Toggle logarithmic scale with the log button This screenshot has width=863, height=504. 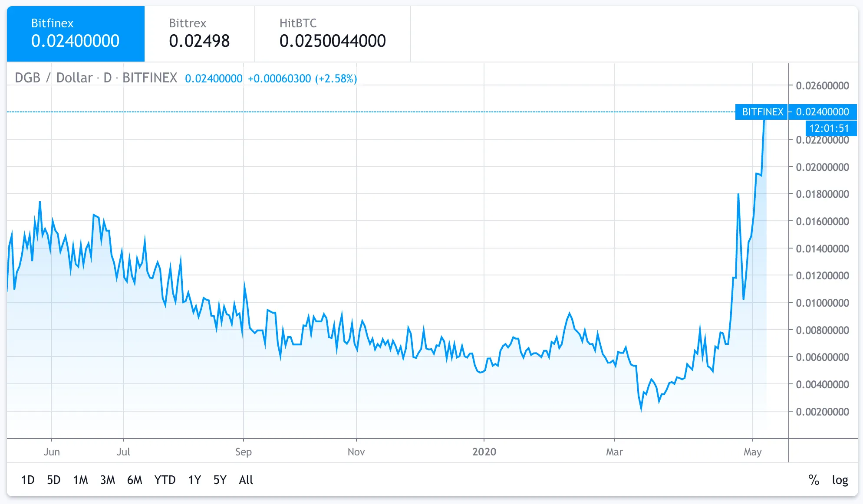[841, 480]
